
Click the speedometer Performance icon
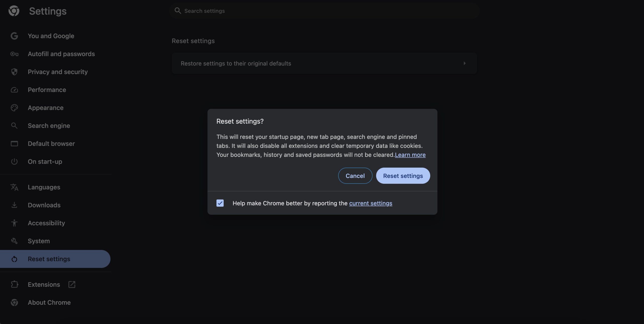[x=14, y=90]
